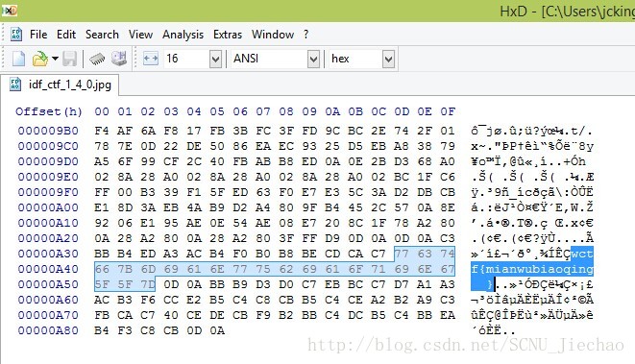Click offset row 00000A70
The image size is (635, 364).
click(48, 315)
